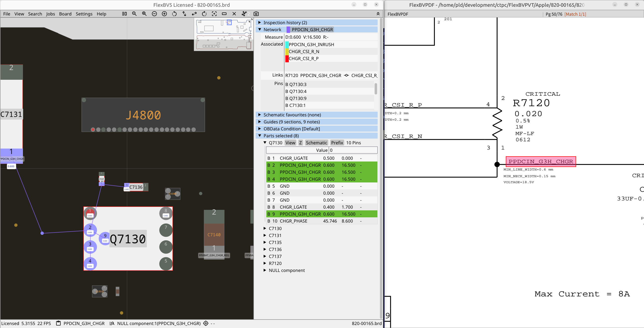This screenshot has height=328, width=644.
Task: Click the magnifier zoom-in icon
Action: click(x=144, y=14)
